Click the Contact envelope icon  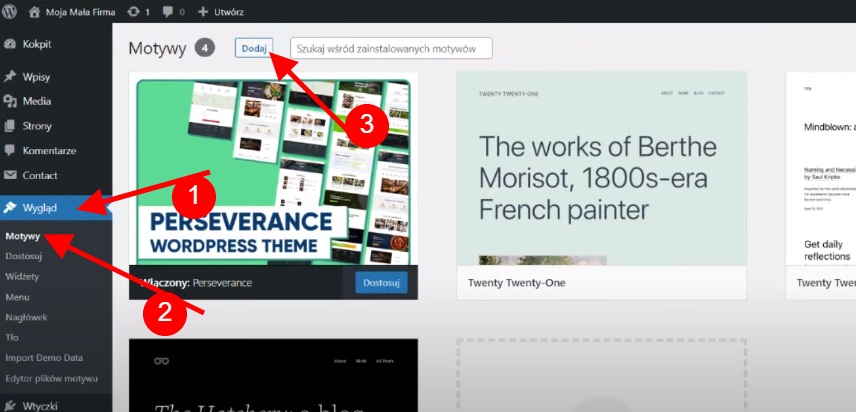(x=10, y=175)
